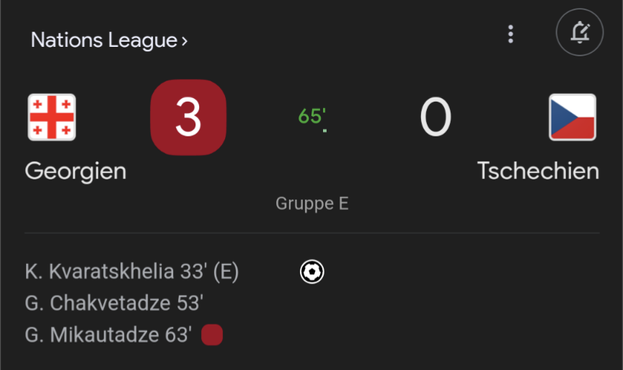Viewport: 623px width, 370px height.
Task: Click the Georgia flag icon
Action: (52, 117)
